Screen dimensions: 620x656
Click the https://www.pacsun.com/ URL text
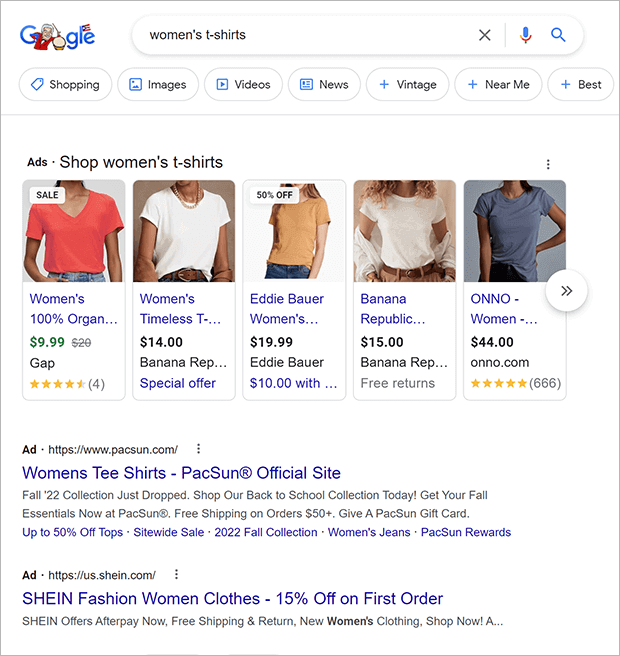pyautogui.click(x=113, y=450)
